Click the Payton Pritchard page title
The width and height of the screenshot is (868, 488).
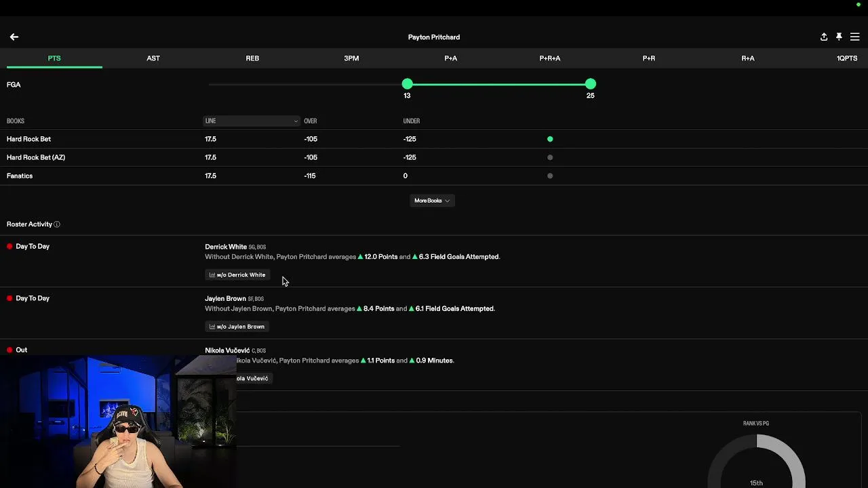pyautogui.click(x=434, y=37)
